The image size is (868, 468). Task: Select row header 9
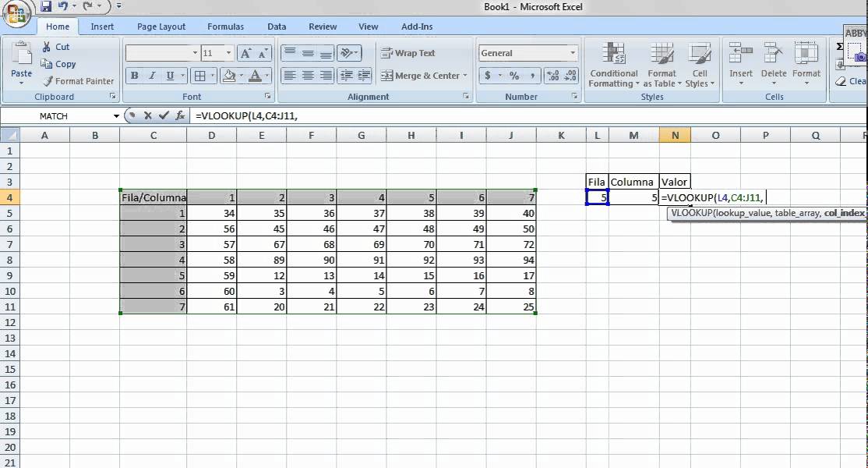point(9,275)
